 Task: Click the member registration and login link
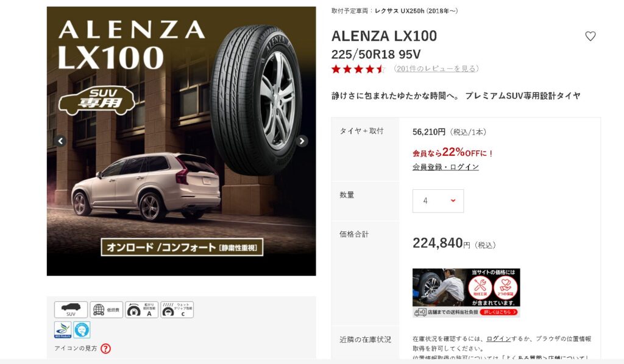coord(445,167)
